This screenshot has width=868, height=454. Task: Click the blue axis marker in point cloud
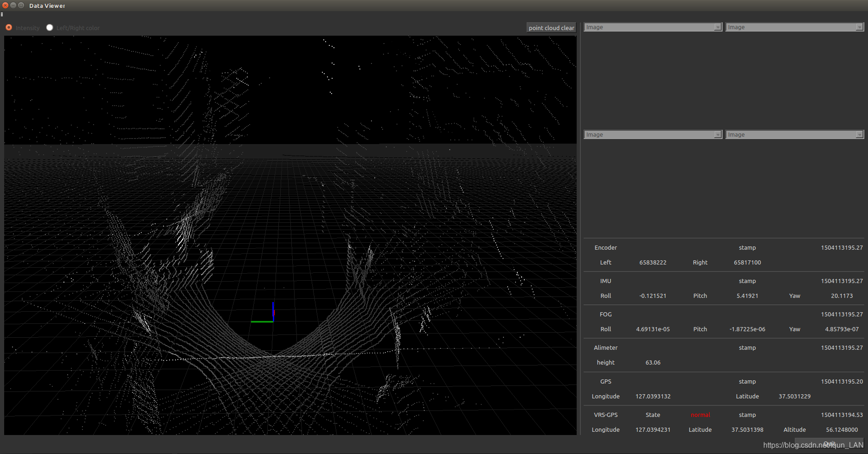click(x=273, y=311)
